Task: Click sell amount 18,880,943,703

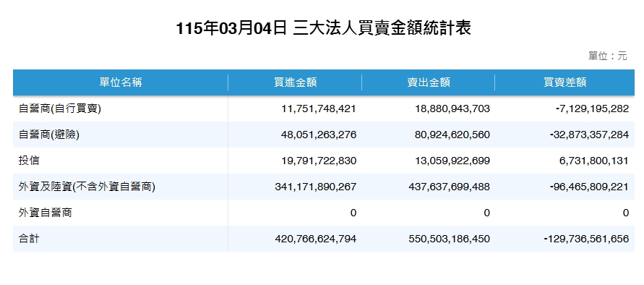Action: click(x=452, y=109)
